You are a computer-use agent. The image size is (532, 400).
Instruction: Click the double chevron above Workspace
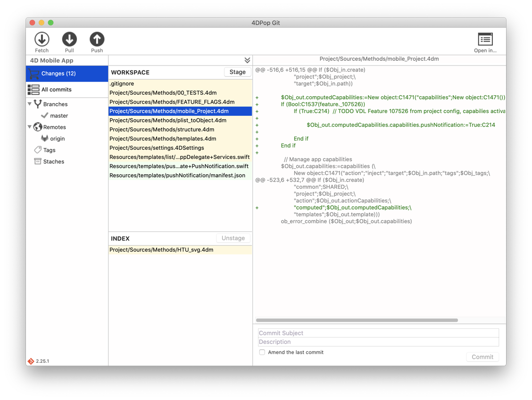pos(247,60)
